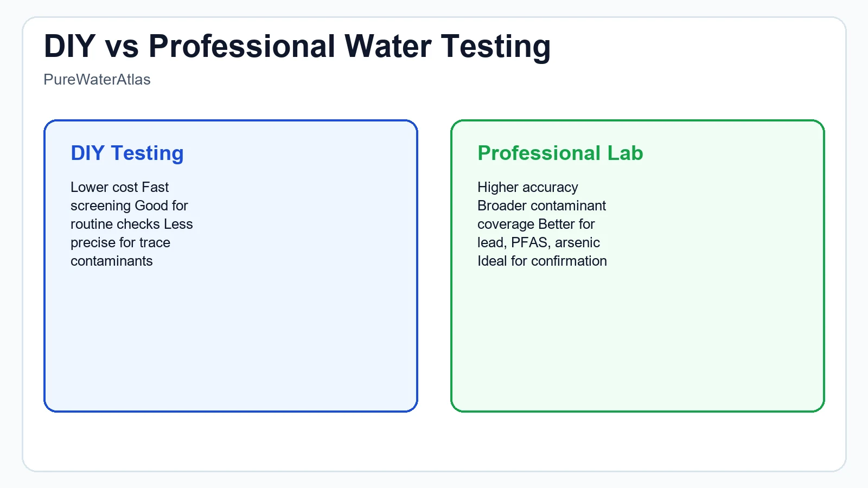Viewport: 868px width, 488px height.
Task: Click the 'screening Good for' text line
Action: pos(129,206)
